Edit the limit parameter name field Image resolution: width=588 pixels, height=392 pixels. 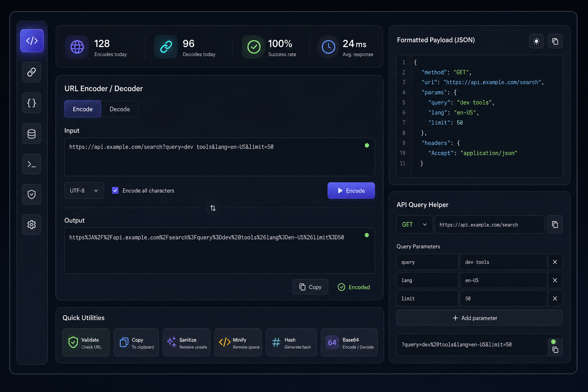coord(427,299)
